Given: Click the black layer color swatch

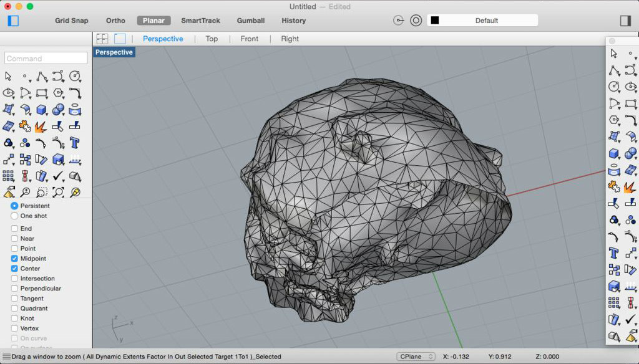Looking at the screenshot, I should (435, 21).
